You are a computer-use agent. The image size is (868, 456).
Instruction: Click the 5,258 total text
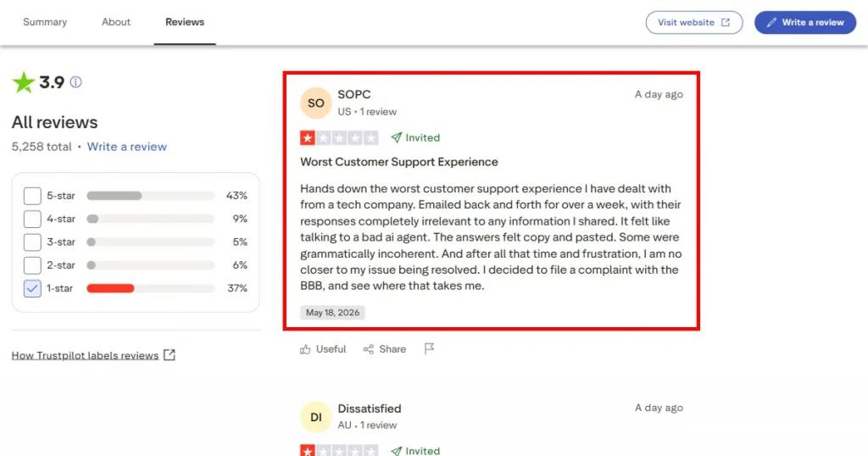click(x=42, y=147)
